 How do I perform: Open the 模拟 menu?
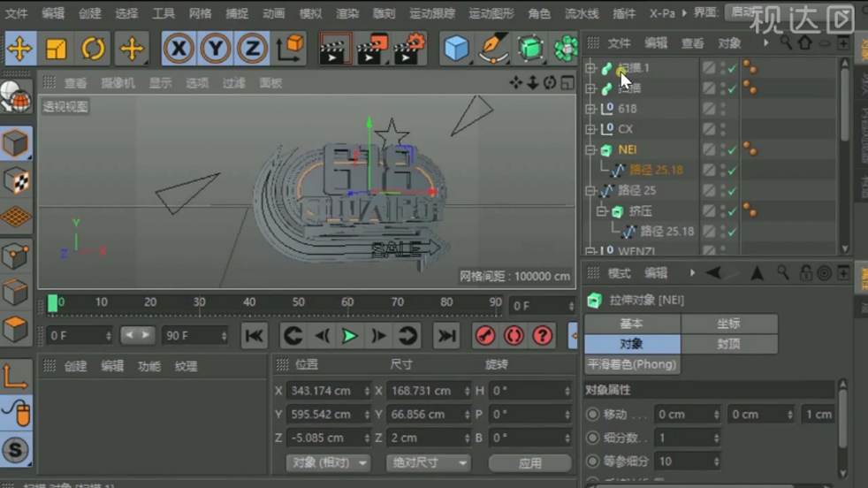click(310, 13)
